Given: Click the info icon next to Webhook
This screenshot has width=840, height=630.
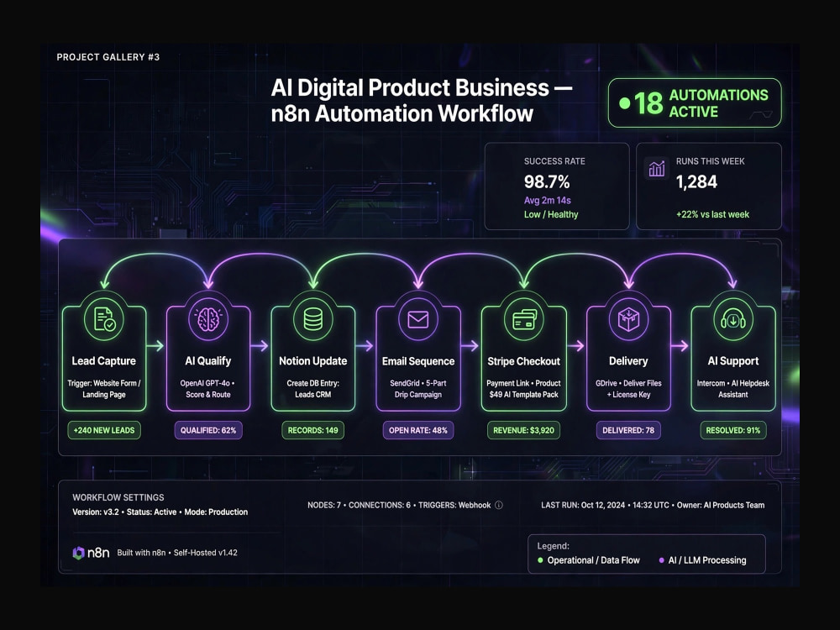Looking at the screenshot, I should pyautogui.click(x=499, y=505).
